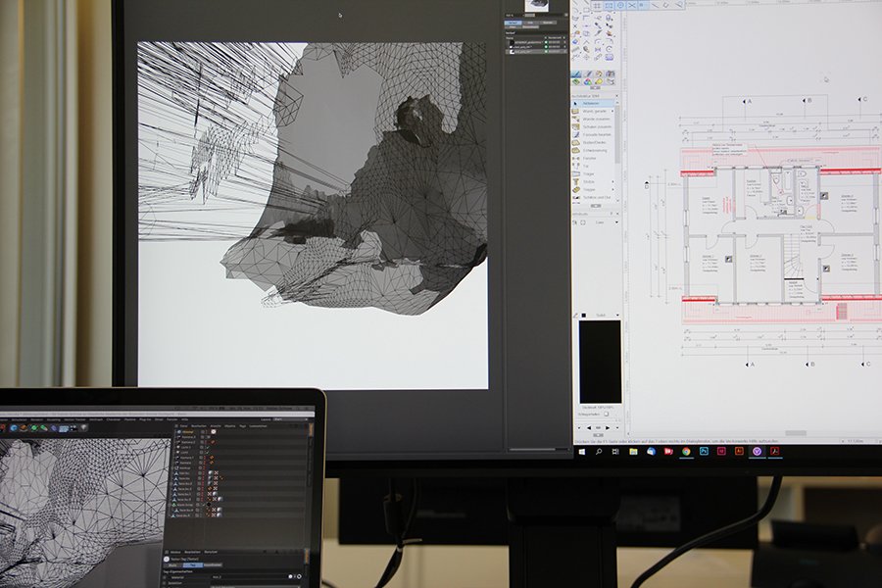Image resolution: width=882 pixels, height=588 pixels.
Task: Pick the Stütze column tool
Action: tap(588, 181)
